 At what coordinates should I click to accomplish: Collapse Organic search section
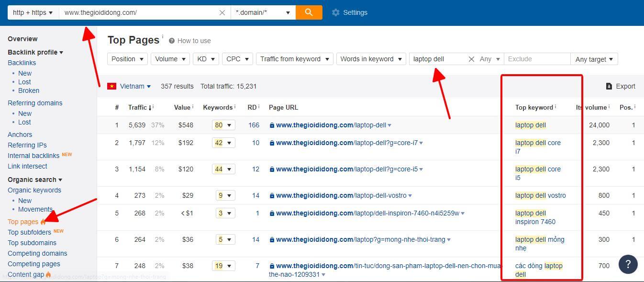click(x=35, y=180)
